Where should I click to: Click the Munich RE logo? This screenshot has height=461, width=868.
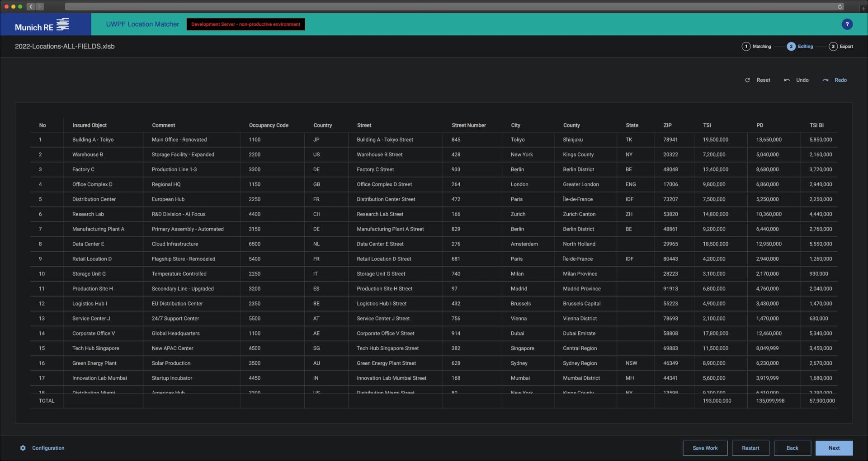click(42, 24)
